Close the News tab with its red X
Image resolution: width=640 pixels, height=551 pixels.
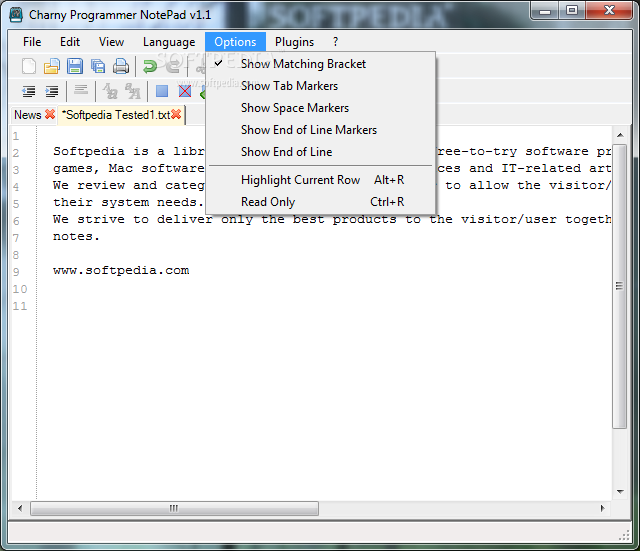(x=50, y=114)
